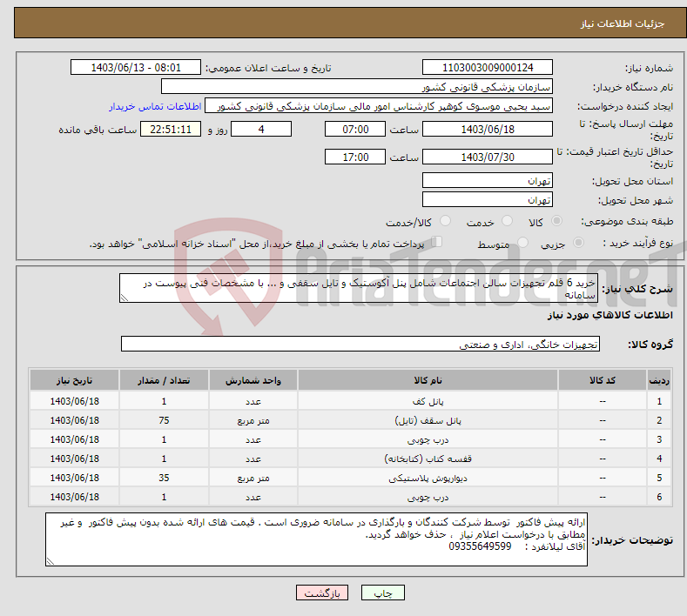Click the دیوارپوش پلاستیکی item name

pyautogui.click(x=428, y=478)
